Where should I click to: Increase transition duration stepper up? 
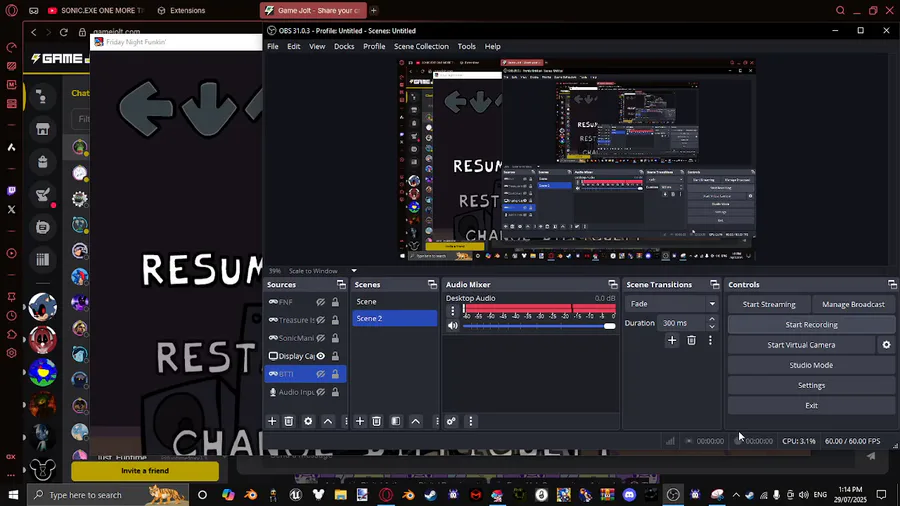712,320
